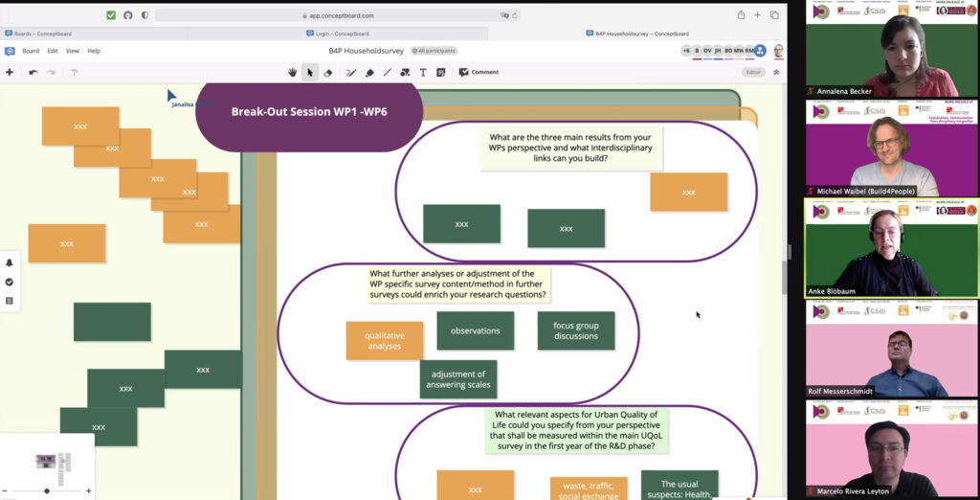
Task: Select the straight line tool
Action: 388,73
